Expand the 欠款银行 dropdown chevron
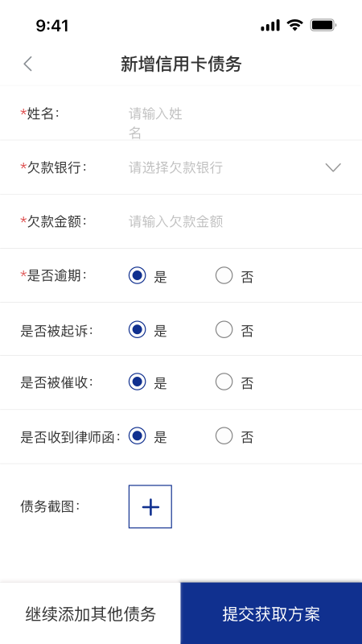Image resolution: width=362 pixels, height=644 pixels. click(x=333, y=167)
